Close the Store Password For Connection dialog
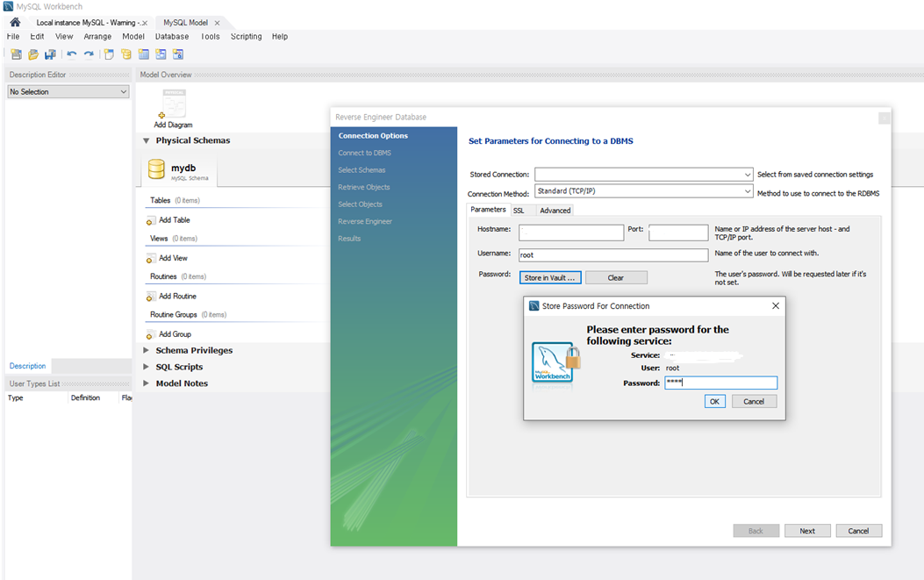 pos(776,306)
